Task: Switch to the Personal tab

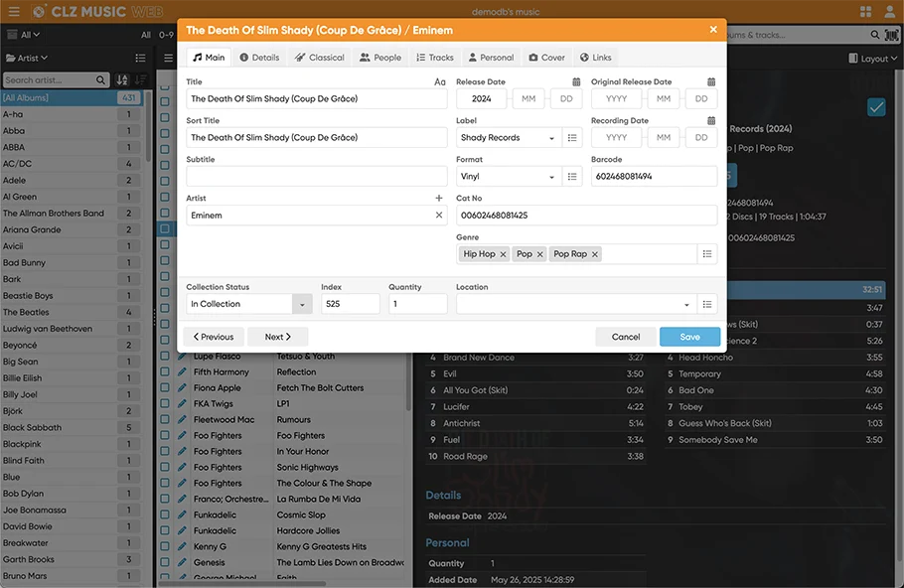Action: pos(491,58)
